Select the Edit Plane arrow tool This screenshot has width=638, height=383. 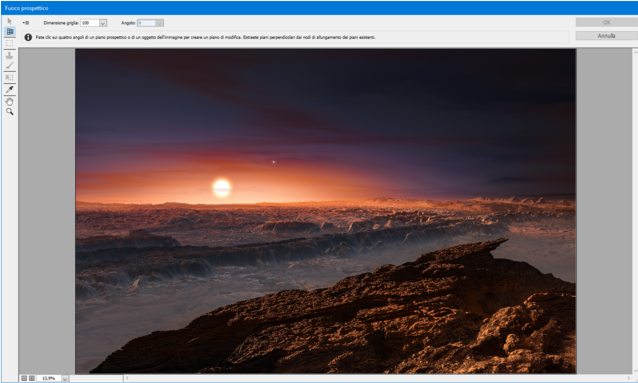coord(9,21)
